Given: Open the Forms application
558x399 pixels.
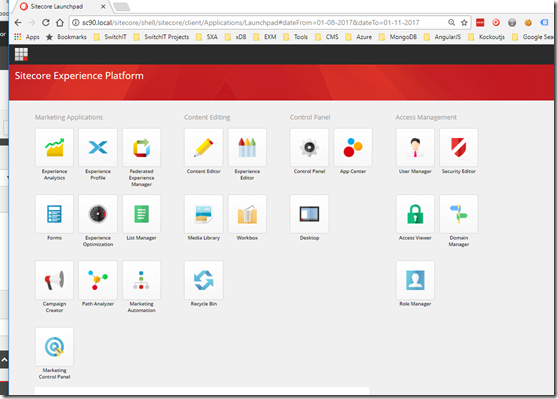Looking at the screenshot, I should point(54,214).
